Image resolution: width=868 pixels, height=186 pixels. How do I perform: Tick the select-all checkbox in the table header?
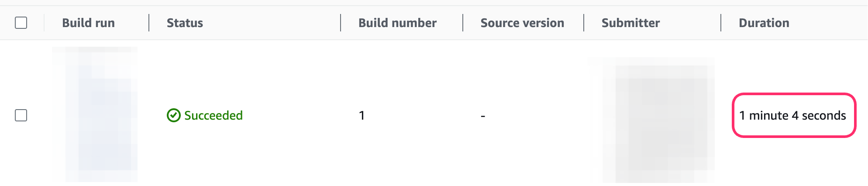(x=21, y=23)
